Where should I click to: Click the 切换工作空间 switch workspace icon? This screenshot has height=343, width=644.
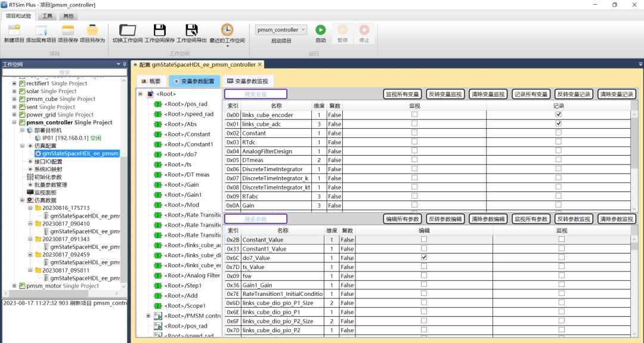128,30
